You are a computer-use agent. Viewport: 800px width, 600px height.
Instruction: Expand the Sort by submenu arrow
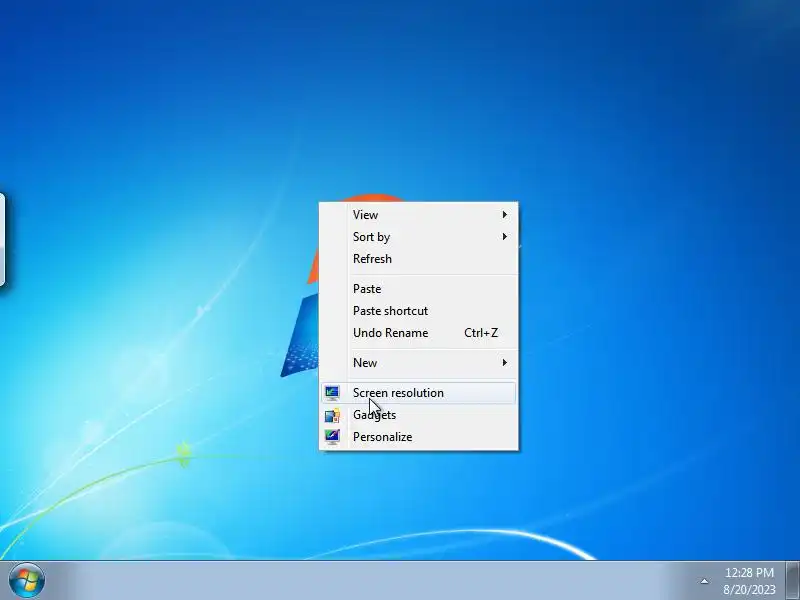pos(505,237)
